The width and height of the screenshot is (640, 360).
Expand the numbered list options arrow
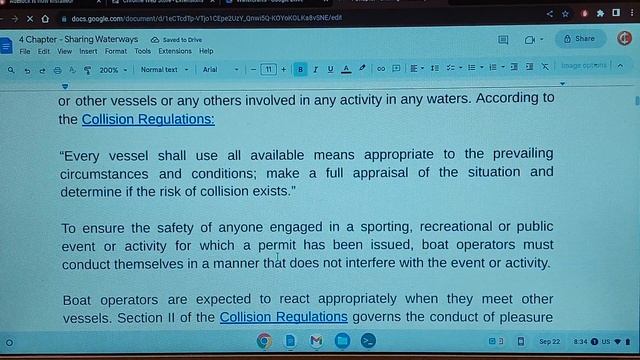click(x=503, y=67)
